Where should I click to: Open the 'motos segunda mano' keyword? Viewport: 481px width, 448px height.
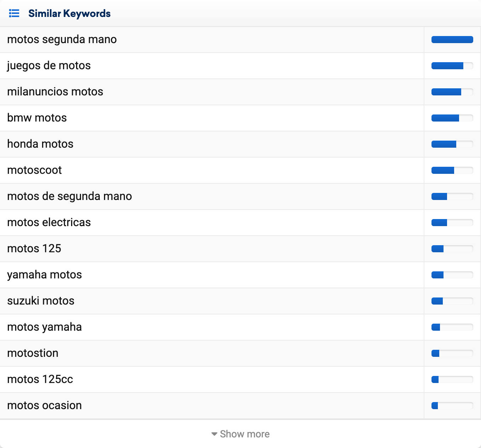[62, 39]
